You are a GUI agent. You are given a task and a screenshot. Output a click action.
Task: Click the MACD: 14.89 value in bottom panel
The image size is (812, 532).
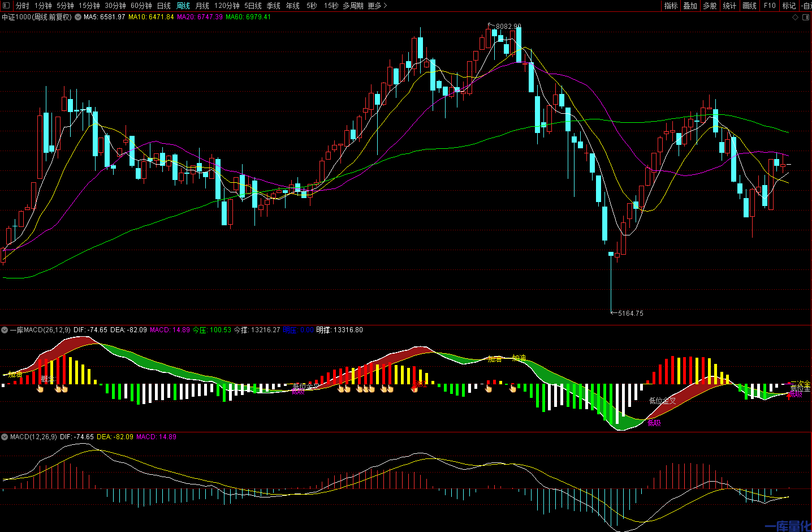(x=157, y=437)
